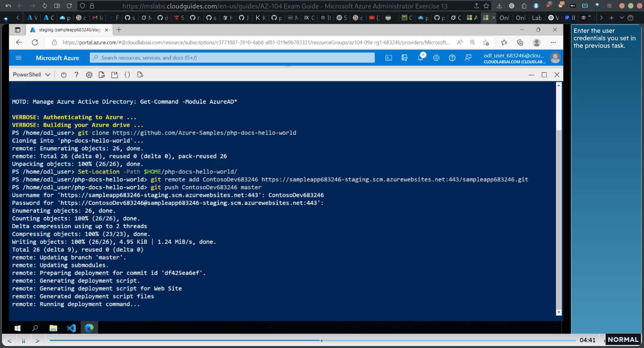Open Edge profile avatar icon
The width and height of the screenshot is (644, 348).
point(536,42)
